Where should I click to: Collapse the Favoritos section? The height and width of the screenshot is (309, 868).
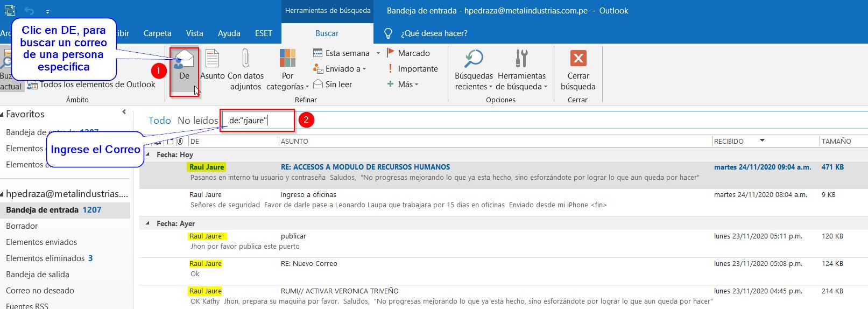coord(2,114)
